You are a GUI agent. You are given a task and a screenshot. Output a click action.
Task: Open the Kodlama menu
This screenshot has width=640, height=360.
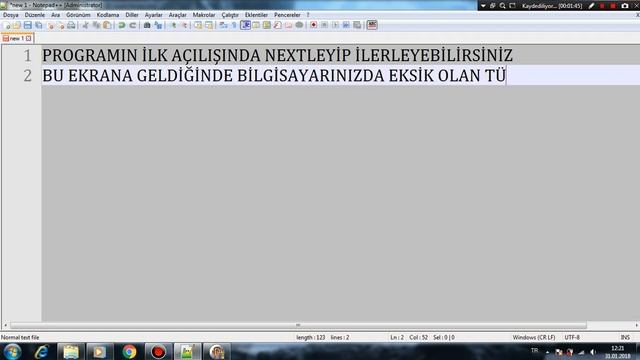[x=108, y=15]
